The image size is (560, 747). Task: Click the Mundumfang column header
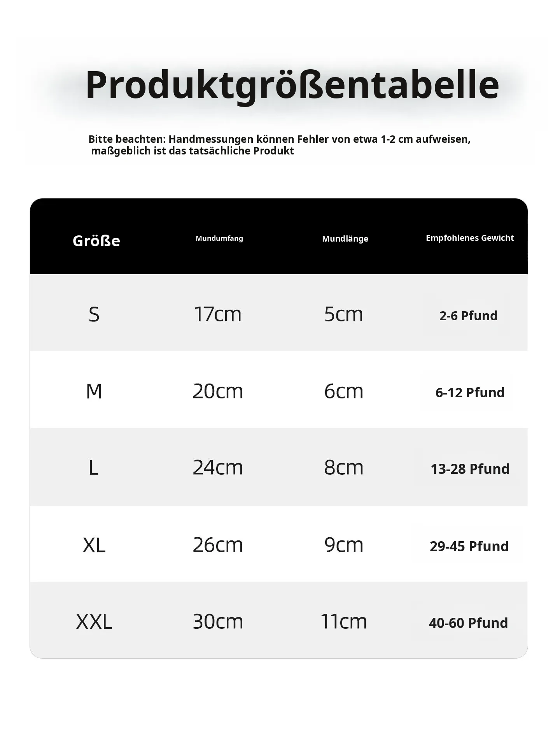[219, 238]
